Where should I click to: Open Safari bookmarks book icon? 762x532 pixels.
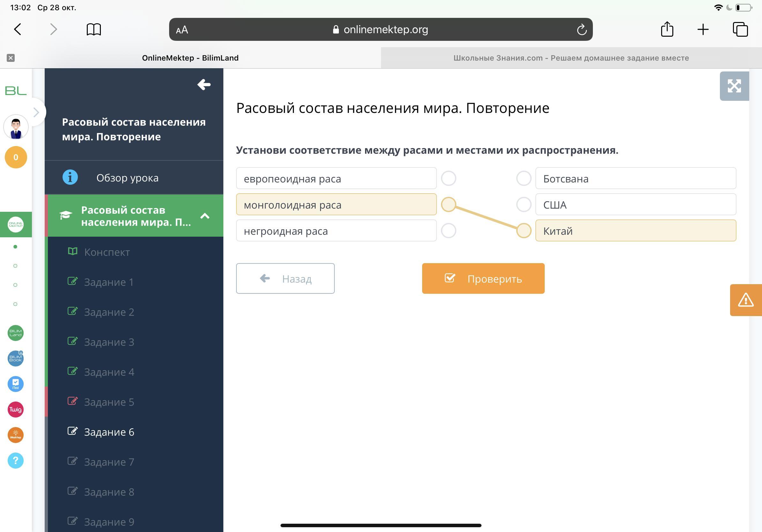pos(93,30)
